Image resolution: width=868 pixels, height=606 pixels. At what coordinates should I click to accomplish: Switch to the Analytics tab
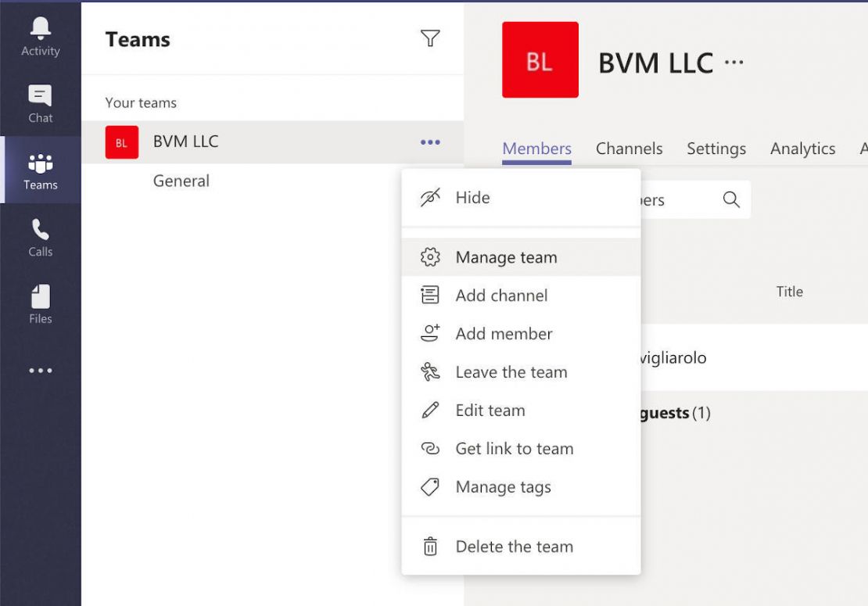coord(802,148)
